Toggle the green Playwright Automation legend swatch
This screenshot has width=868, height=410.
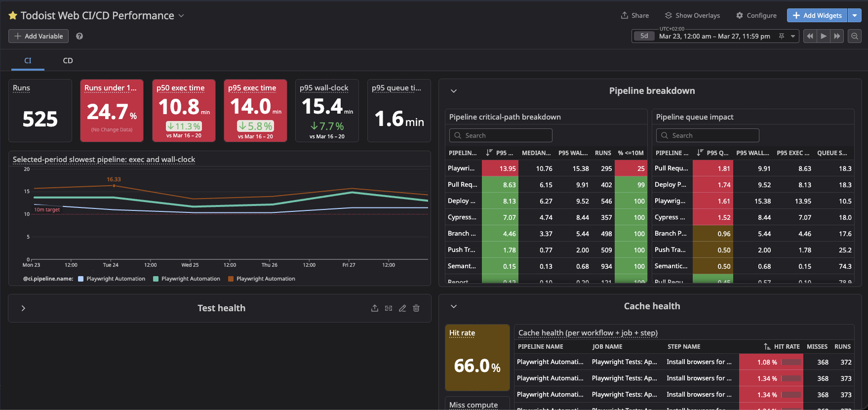(156, 279)
